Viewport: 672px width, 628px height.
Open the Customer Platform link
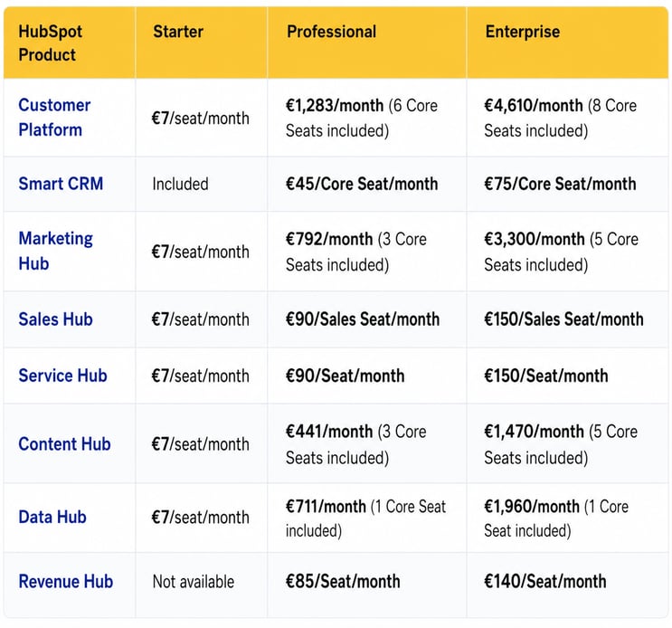(54, 118)
